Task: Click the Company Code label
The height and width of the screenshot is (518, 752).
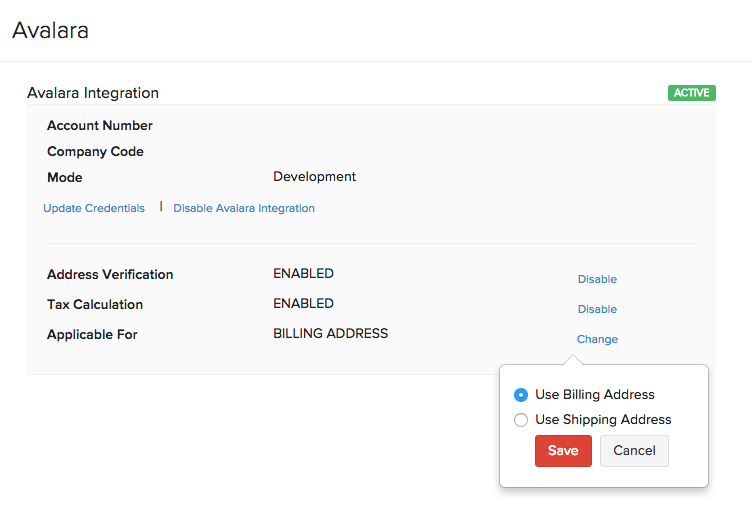Action: (95, 152)
